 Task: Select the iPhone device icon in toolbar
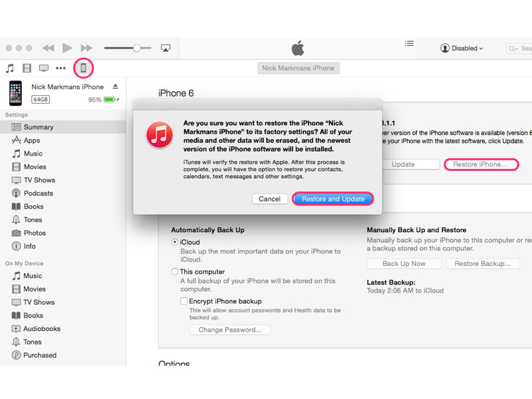tap(83, 68)
